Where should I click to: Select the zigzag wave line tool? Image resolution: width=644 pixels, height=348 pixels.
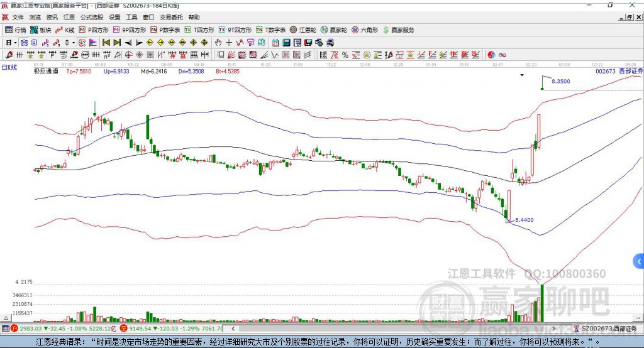pos(275,55)
